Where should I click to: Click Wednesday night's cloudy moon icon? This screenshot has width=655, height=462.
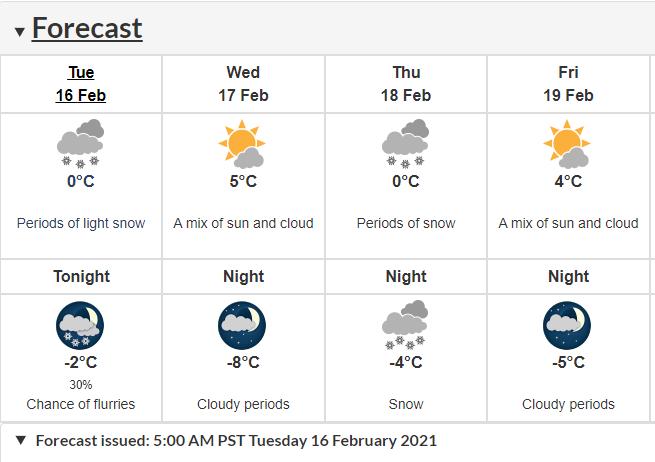coord(242,325)
